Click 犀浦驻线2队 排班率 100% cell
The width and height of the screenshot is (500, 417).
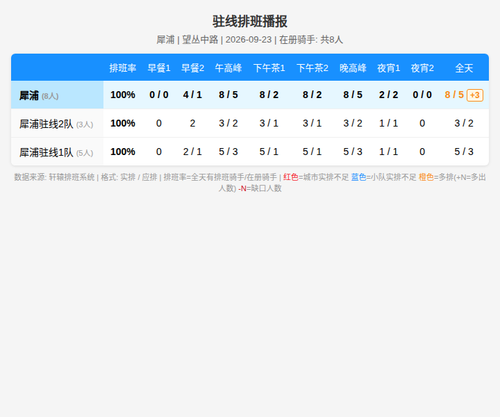point(123,123)
